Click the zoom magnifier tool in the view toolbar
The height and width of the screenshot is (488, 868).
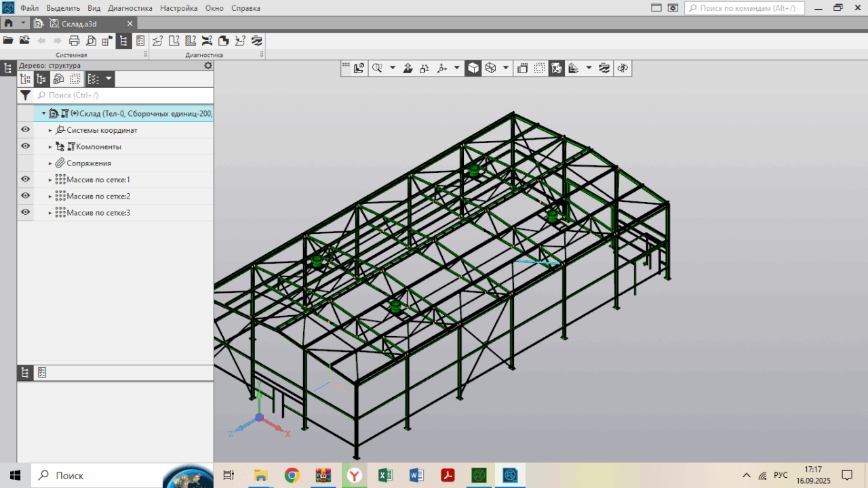click(377, 68)
